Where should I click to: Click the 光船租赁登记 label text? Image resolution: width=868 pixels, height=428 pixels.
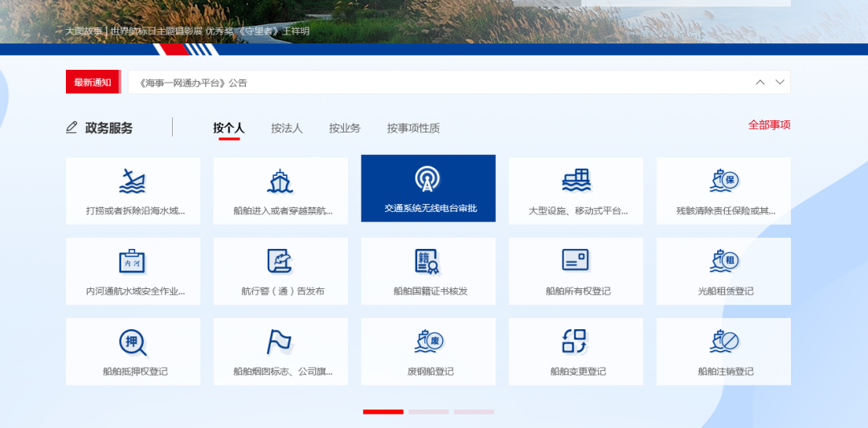point(726,291)
